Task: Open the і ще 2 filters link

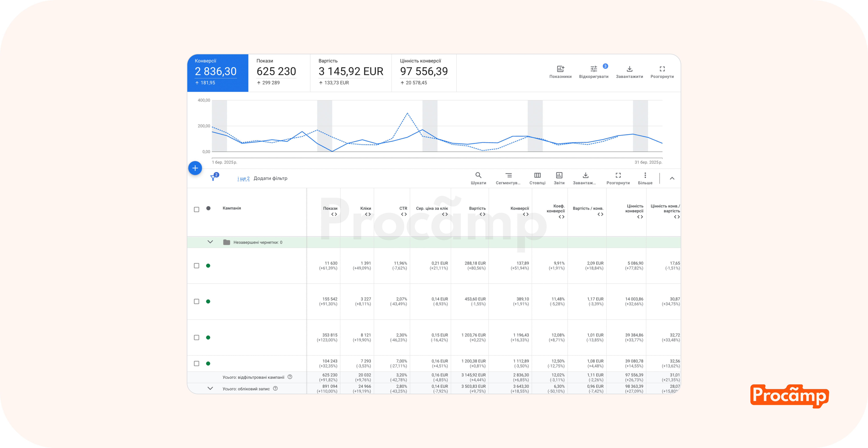Action: [243, 179]
